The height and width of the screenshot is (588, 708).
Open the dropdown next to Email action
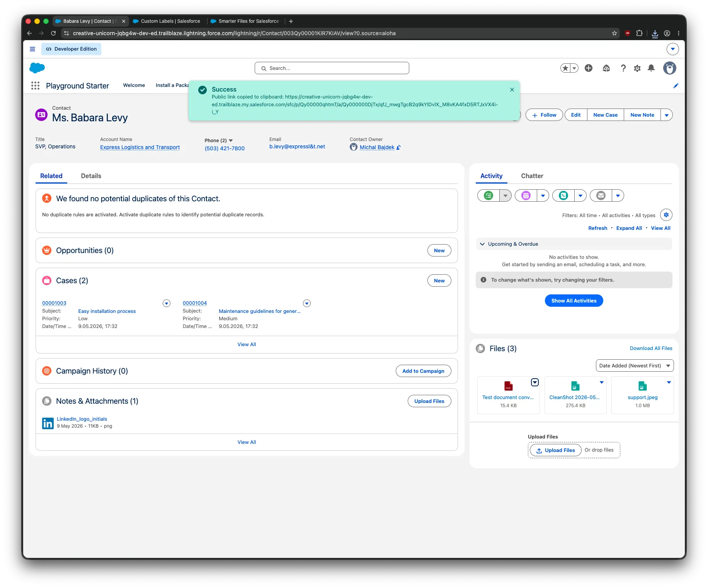[x=618, y=195]
